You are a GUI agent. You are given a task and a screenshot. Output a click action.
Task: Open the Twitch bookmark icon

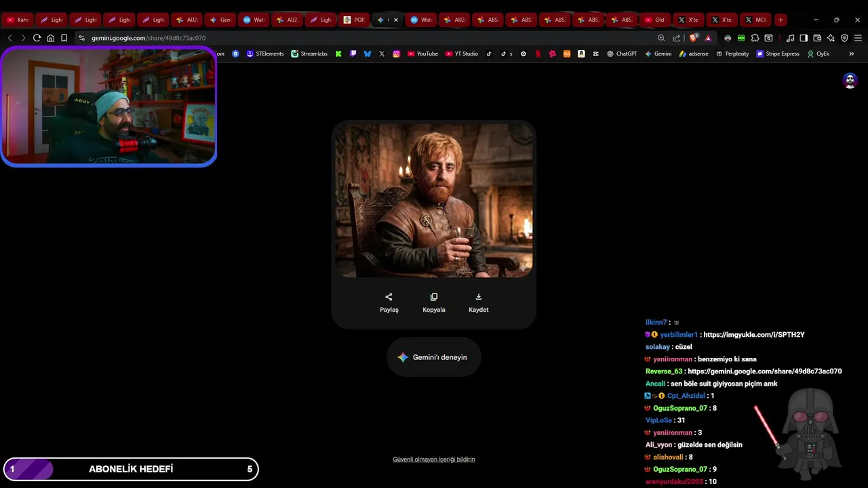[x=353, y=54]
